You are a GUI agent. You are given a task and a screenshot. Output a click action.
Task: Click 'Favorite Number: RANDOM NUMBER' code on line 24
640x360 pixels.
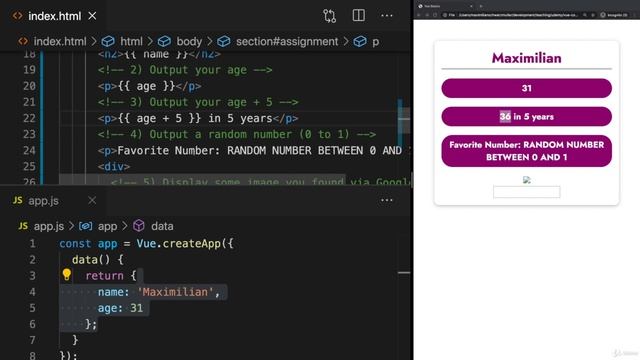(x=212, y=151)
